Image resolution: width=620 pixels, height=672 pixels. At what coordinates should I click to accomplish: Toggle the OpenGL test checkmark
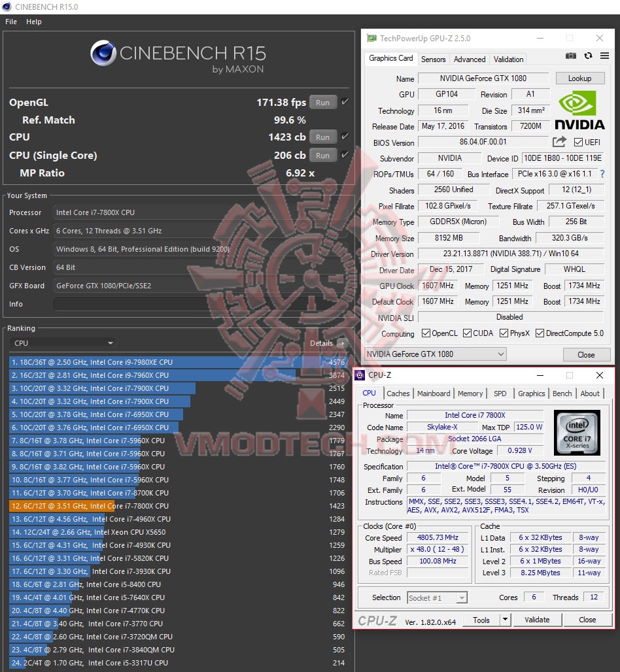(x=344, y=102)
